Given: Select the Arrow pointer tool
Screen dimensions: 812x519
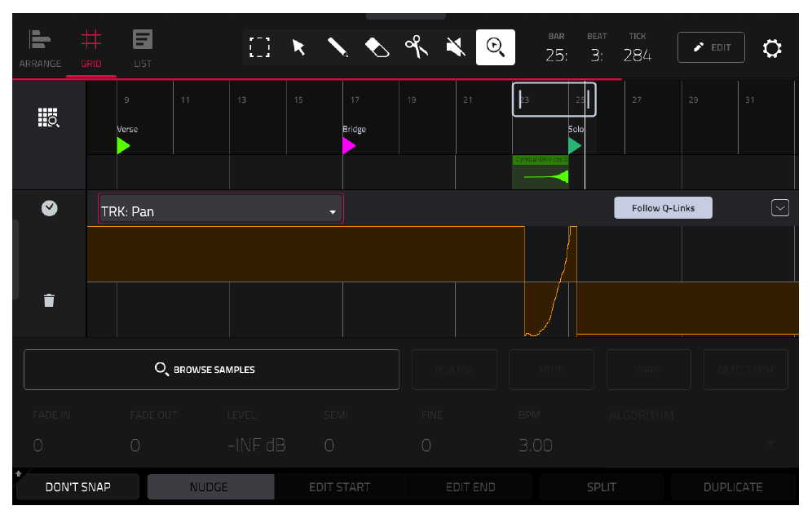Looking at the screenshot, I should point(299,47).
